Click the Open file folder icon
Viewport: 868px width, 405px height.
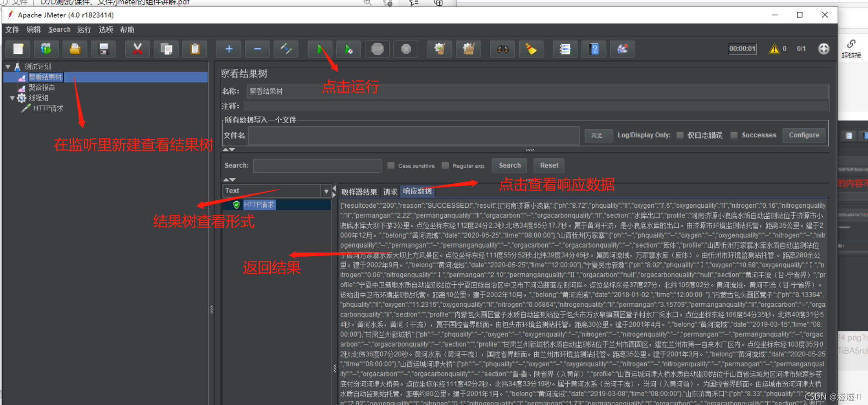point(75,49)
